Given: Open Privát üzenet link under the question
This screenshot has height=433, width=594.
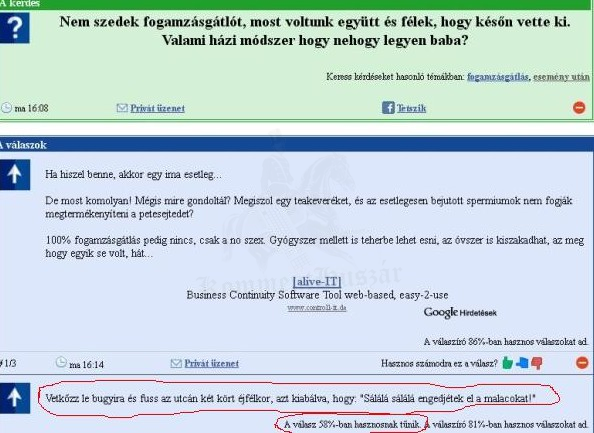Looking at the screenshot, I should pos(158,108).
